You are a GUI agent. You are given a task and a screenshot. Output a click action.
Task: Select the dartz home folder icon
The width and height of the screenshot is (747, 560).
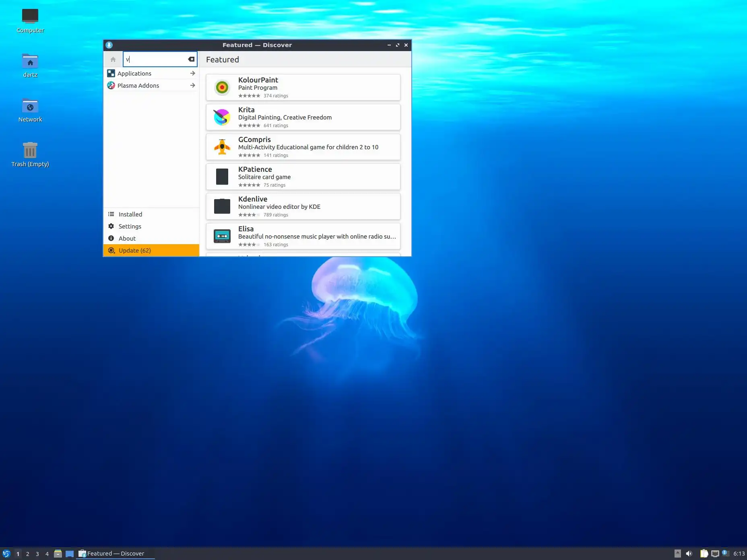30,66
